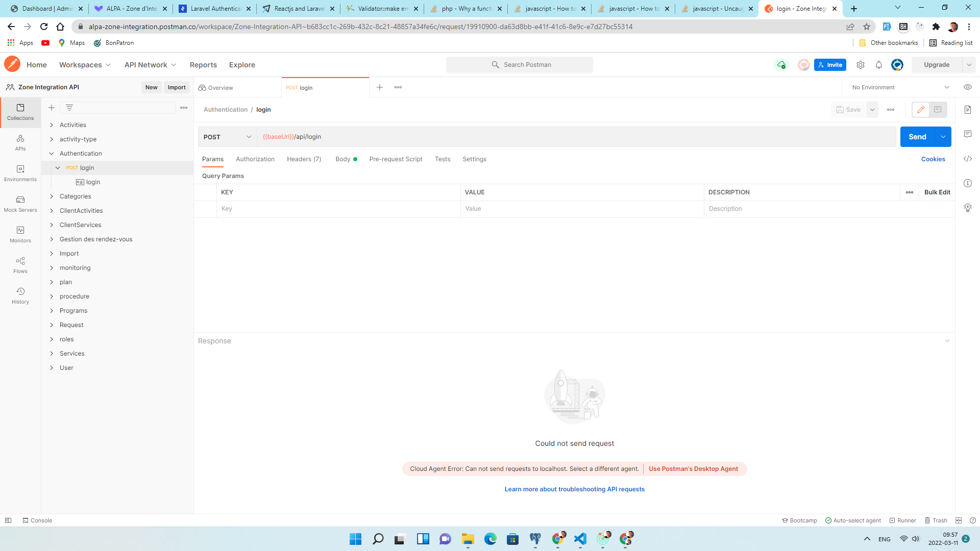The width and height of the screenshot is (980, 551).
Task: Open the request documentation icon
Action: tap(967, 110)
